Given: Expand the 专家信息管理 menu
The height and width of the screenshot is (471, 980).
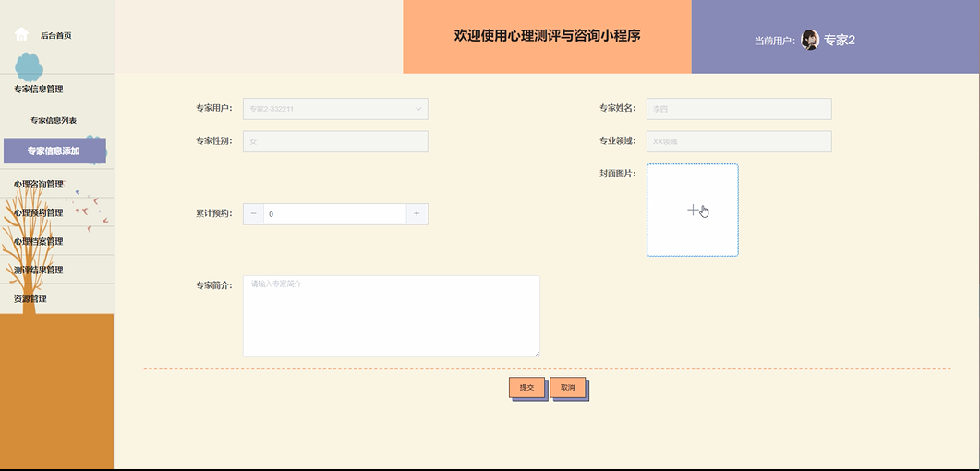Looking at the screenshot, I should (x=39, y=90).
